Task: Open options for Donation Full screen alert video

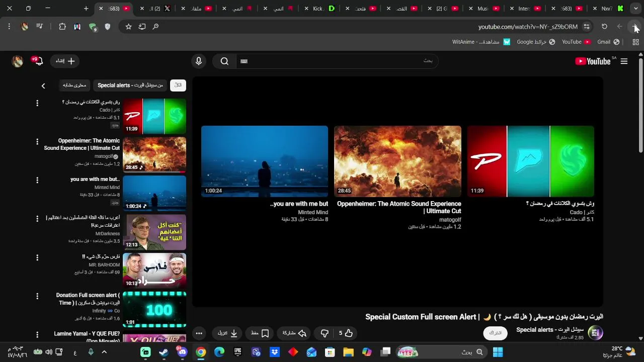Action: [x=37, y=296]
